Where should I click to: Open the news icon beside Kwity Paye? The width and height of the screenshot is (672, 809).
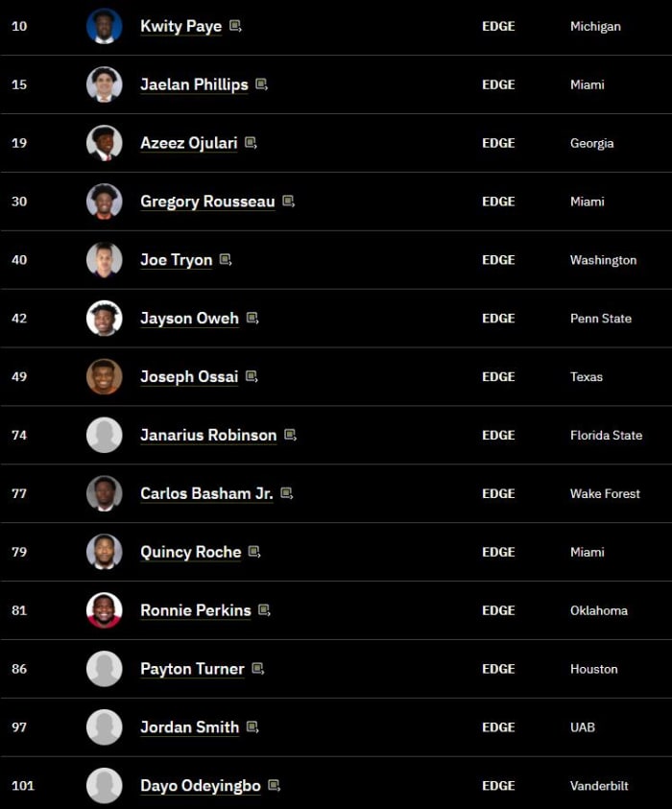[233, 26]
